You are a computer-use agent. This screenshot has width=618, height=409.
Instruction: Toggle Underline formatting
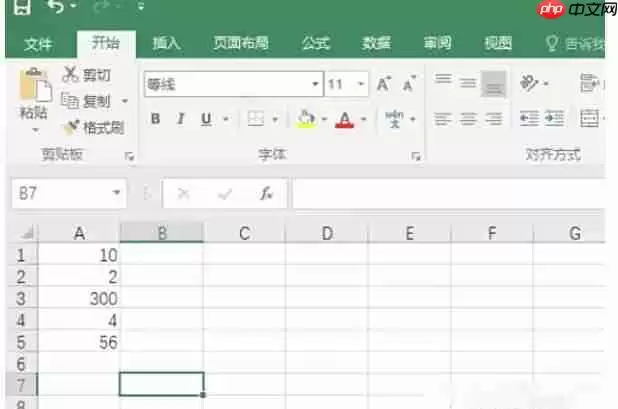click(x=206, y=119)
